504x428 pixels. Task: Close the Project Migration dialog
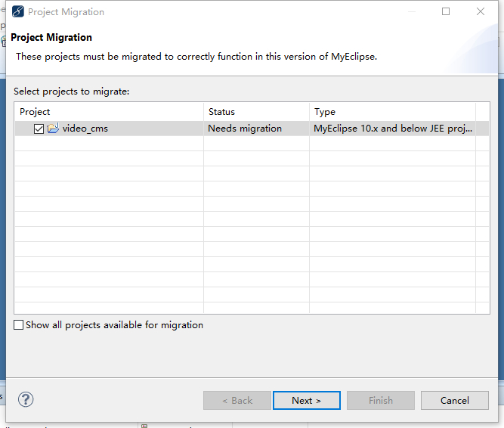click(x=481, y=12)
